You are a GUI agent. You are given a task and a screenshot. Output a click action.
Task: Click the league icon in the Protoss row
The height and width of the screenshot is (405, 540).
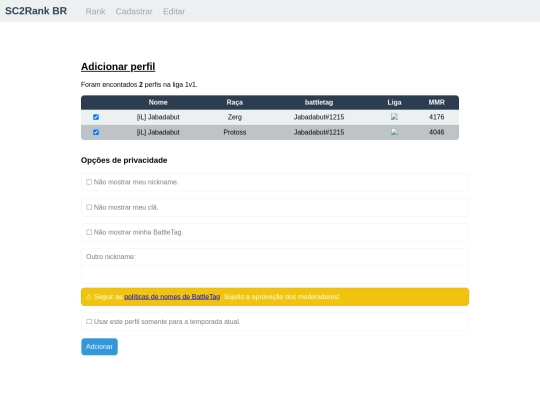(394, 132)
